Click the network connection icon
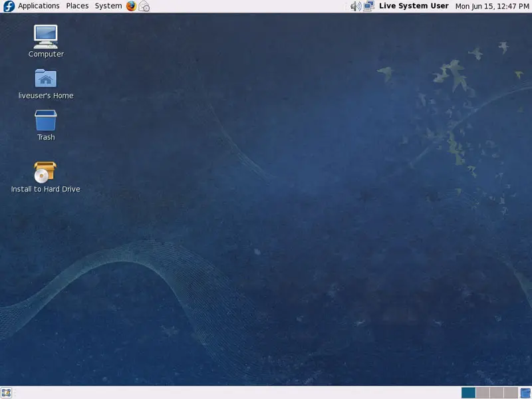532x399 pixels. [369, 6]
